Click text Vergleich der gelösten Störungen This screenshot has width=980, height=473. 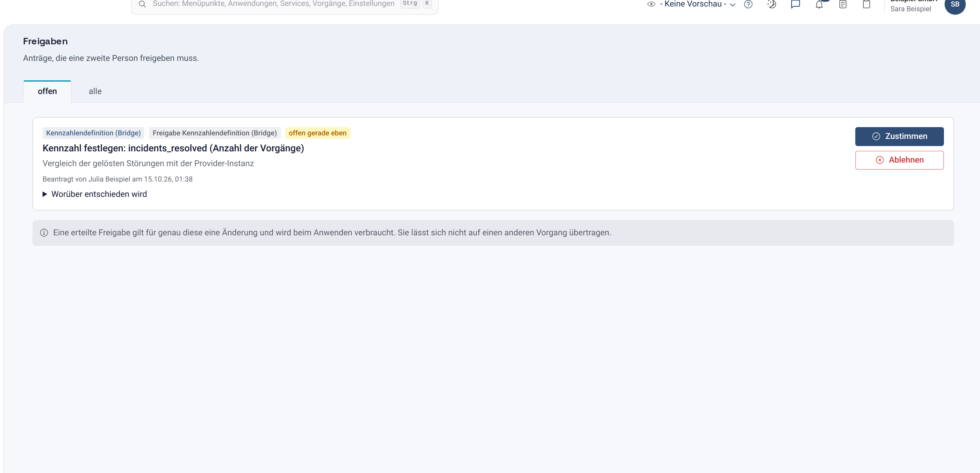[148, 163]
